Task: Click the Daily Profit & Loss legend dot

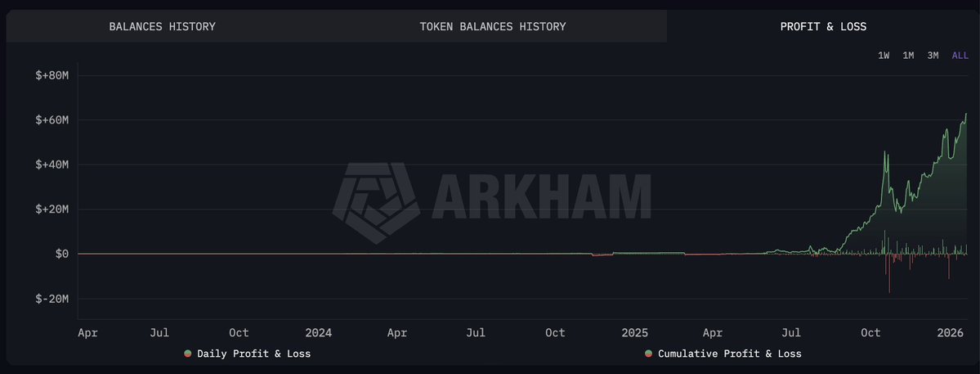Action: (188, 354)
